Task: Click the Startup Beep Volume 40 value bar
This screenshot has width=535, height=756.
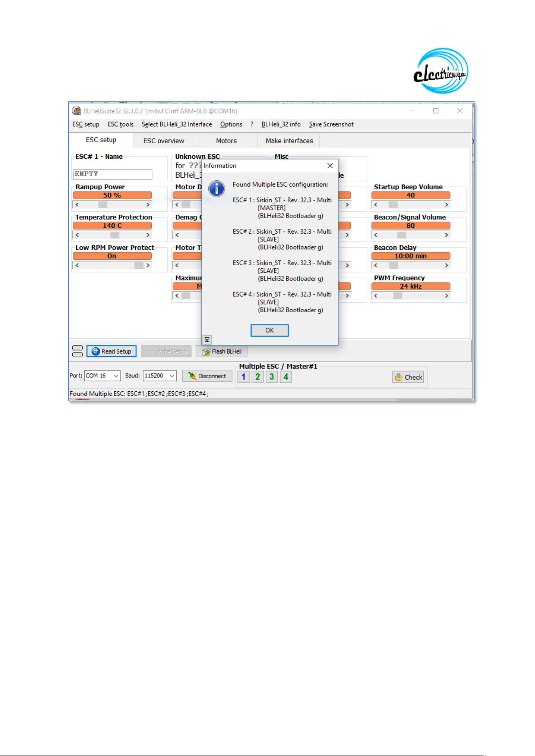Action: click(411, 195)
